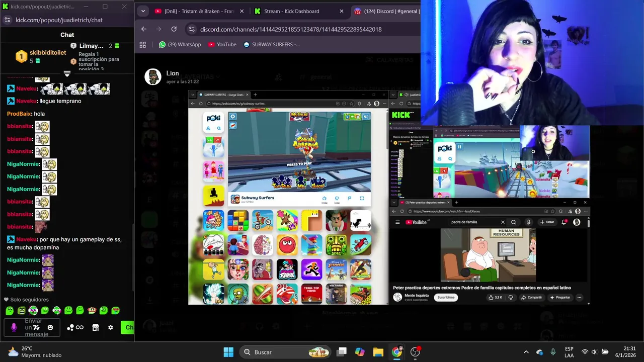Click the YouTube Crear button
The image size is (644, 362).
click(547, 222)
